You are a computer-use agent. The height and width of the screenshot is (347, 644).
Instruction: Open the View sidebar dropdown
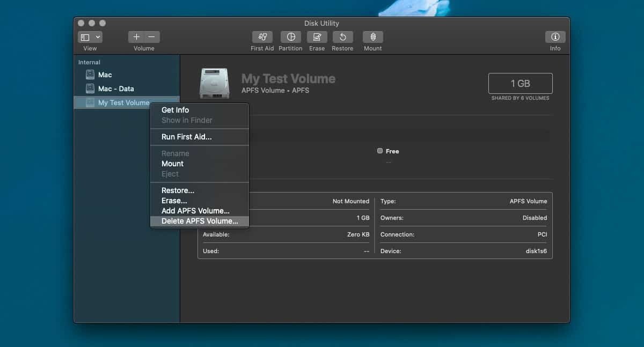point(90,37)
